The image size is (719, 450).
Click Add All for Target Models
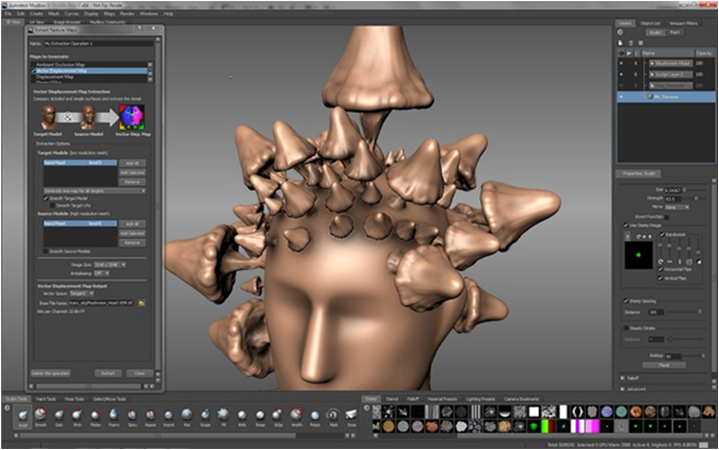click(x=132, y=163)
